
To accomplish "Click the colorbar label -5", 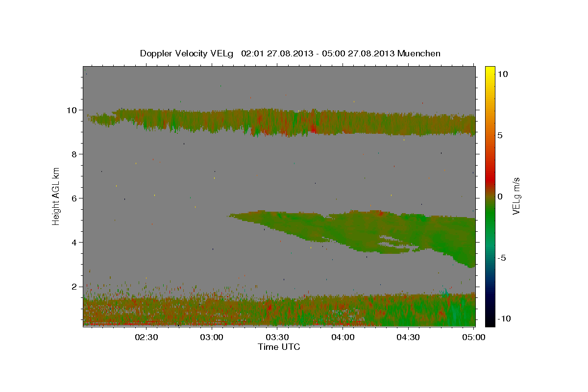I will 501,258.
